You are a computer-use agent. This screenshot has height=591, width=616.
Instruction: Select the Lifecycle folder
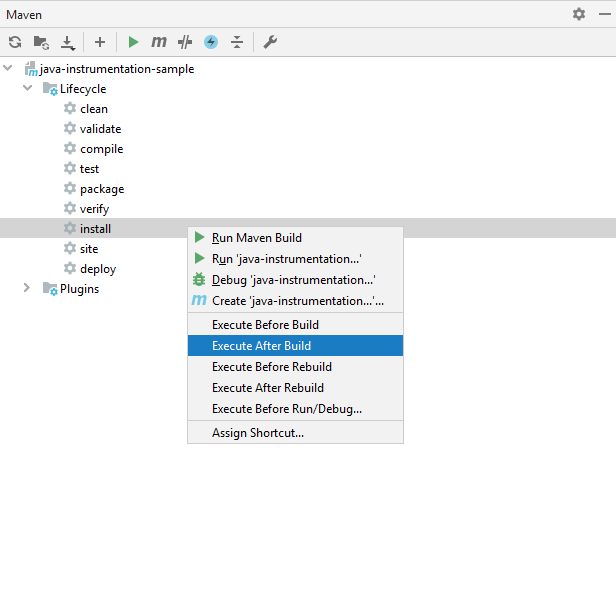[83, 89]
